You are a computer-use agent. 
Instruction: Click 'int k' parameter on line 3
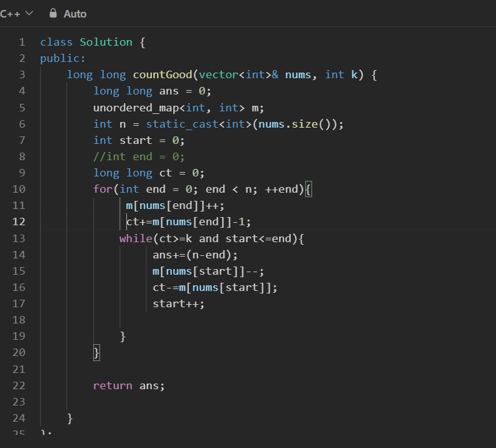click(342, 74)
